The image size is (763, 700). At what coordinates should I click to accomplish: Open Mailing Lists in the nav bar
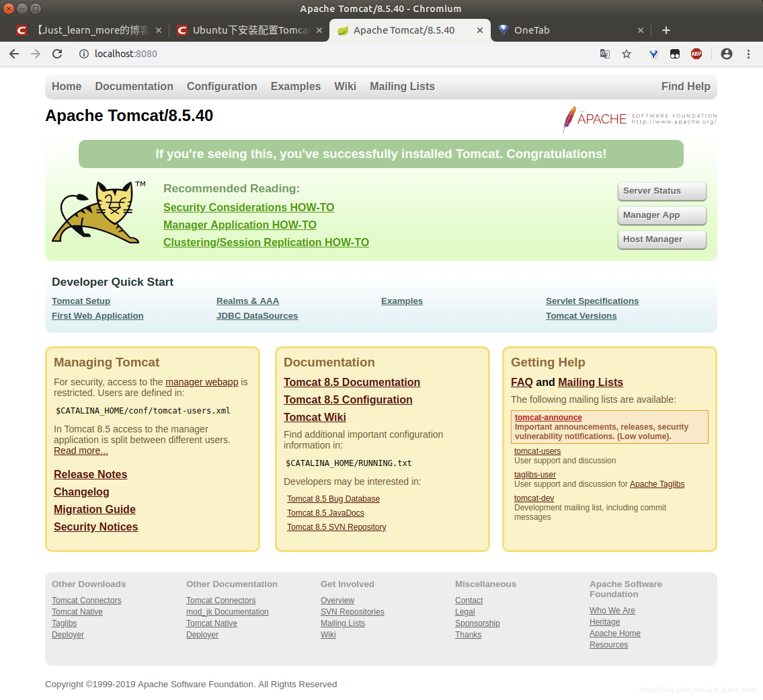[403, 86]
